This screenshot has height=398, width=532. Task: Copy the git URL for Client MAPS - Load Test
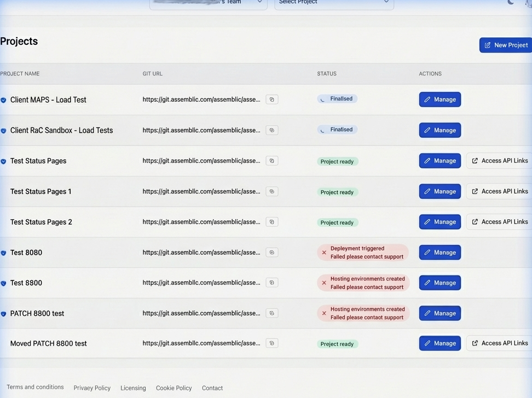(271, 99)
